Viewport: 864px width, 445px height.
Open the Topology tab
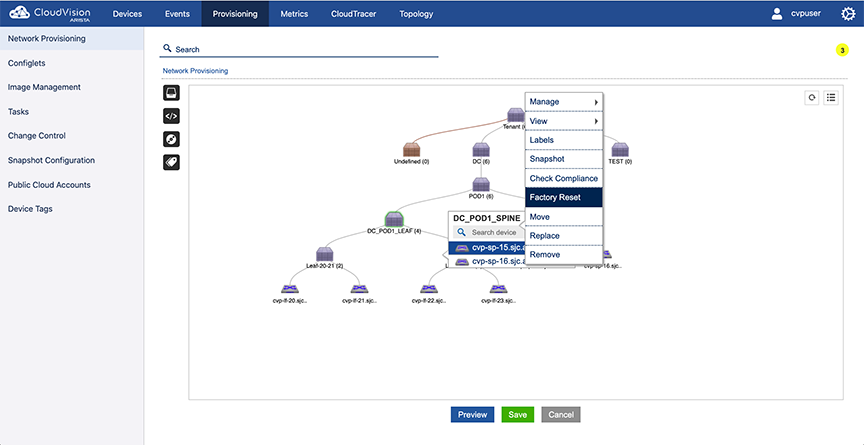416,14
